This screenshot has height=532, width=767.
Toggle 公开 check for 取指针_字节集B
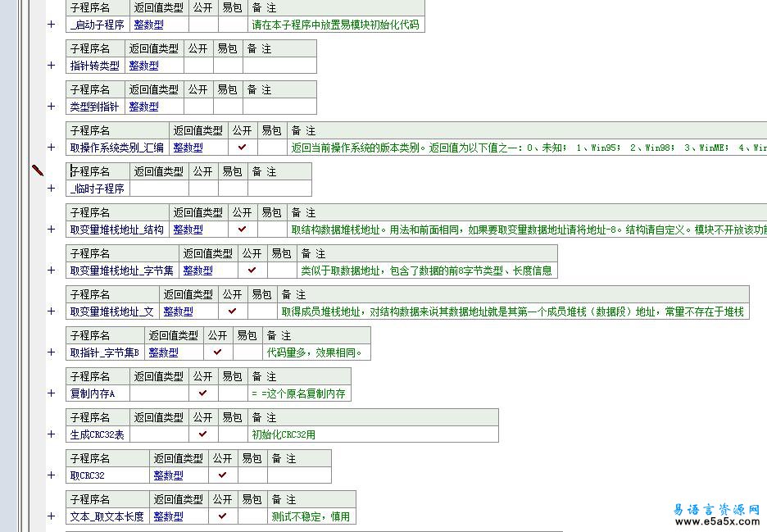tap(218, 352)
